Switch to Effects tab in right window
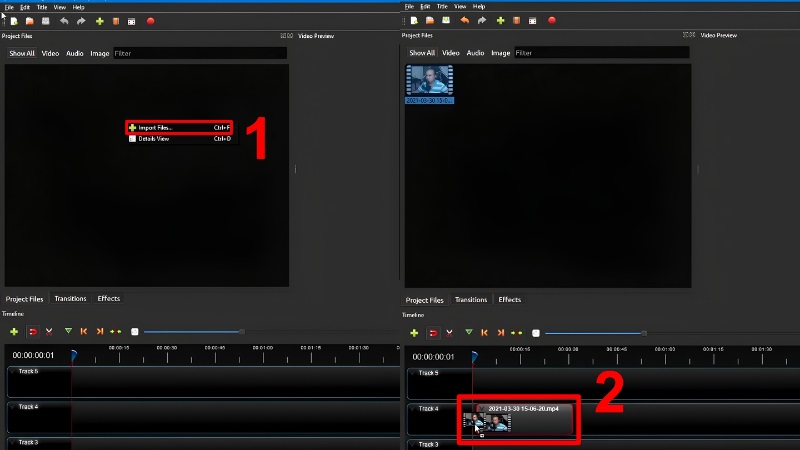This screenshot has height=450, width=800. 510,300
